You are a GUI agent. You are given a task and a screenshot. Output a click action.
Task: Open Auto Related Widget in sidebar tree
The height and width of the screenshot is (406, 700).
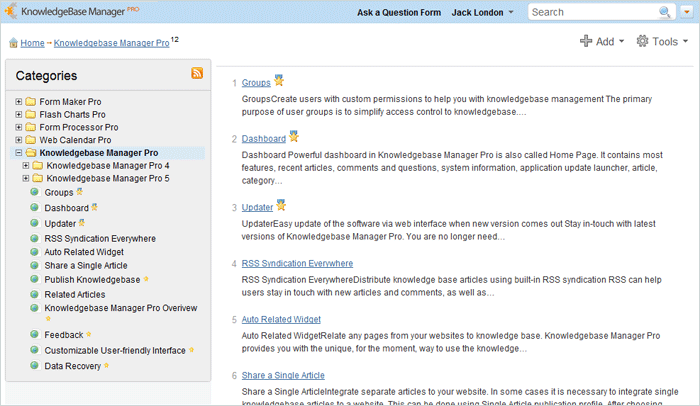click(x=84, y=252)
